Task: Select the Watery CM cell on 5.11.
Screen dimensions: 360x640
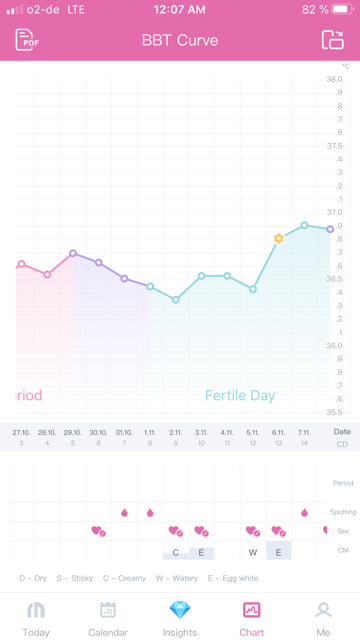Action: coord(253,553)
